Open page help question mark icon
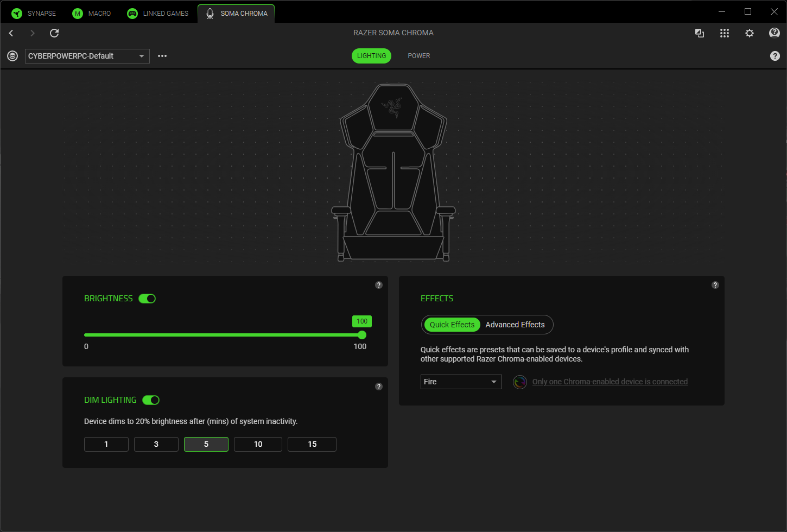The height and width of the screenshot is (532, 787). click(x=775, y=56)
